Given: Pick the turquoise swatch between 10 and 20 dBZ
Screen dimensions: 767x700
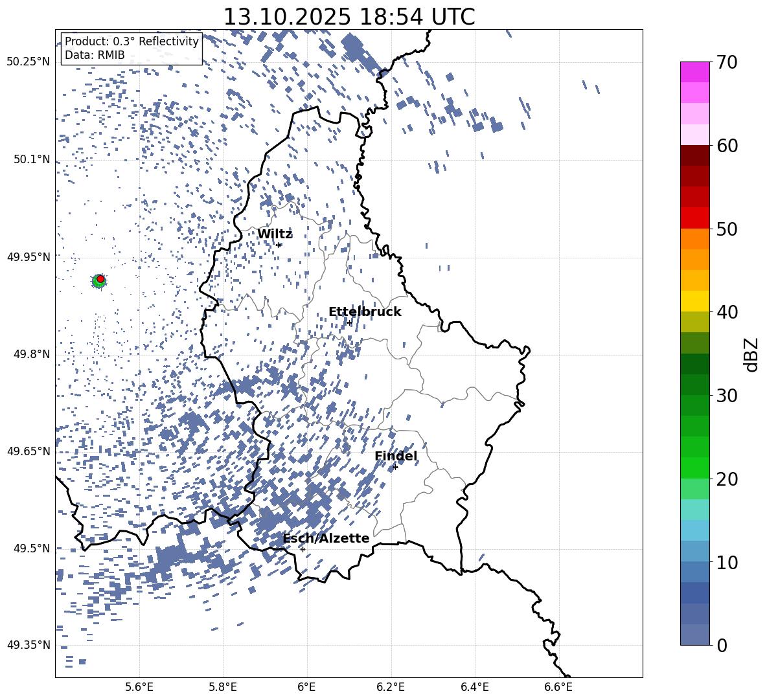Looking at the screenshot, I should 694,510.
